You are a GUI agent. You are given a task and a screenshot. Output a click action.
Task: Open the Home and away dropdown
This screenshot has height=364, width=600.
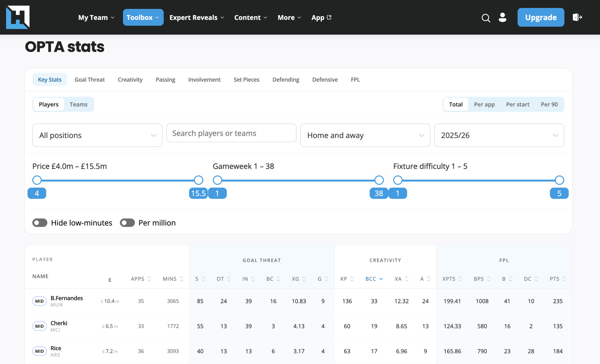365,135
